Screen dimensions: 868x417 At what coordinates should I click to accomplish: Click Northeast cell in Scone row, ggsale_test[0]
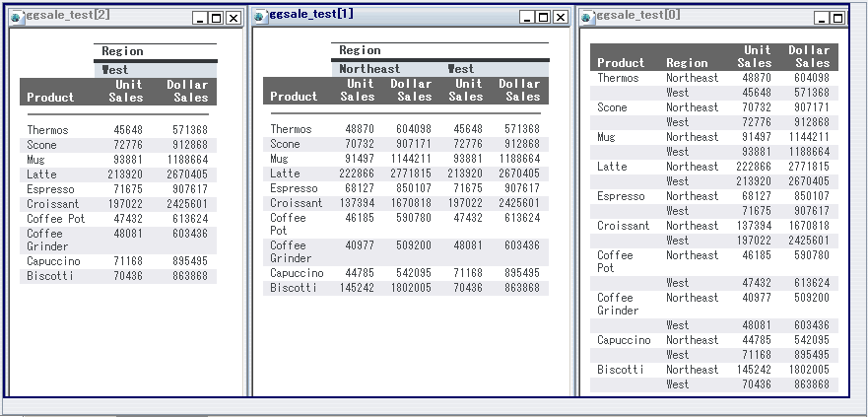(x=692, y=107)
